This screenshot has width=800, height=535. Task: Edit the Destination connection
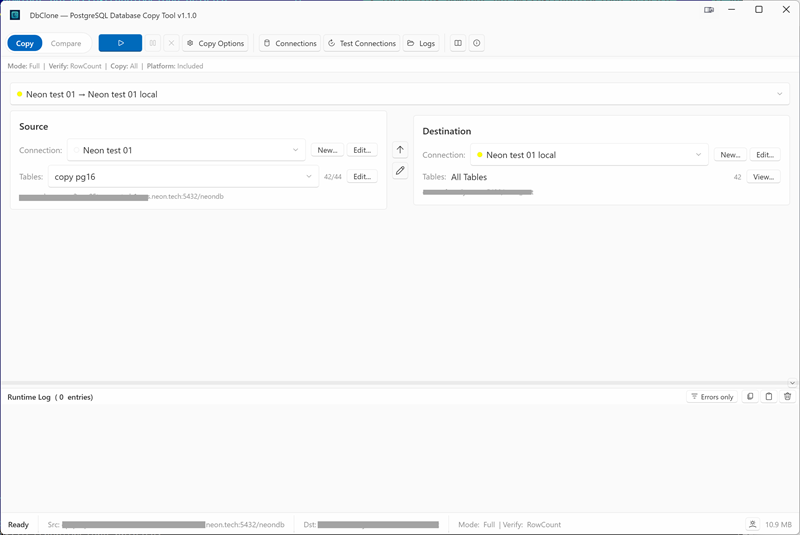pyautogui.click(x=765, y=155)
